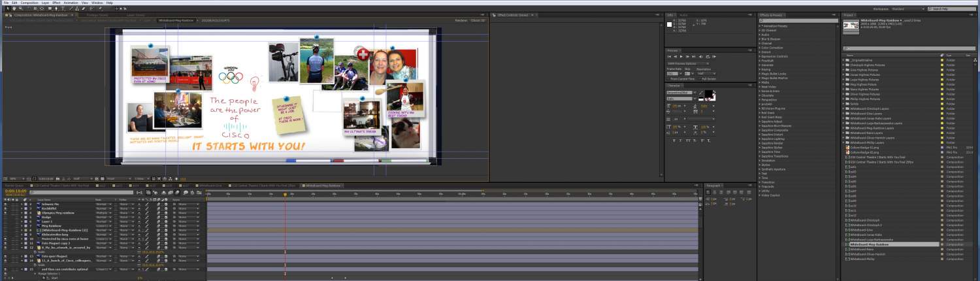980x281 pixels.
Task: Apply all caps in the Character panel
Action: (689, 140)
